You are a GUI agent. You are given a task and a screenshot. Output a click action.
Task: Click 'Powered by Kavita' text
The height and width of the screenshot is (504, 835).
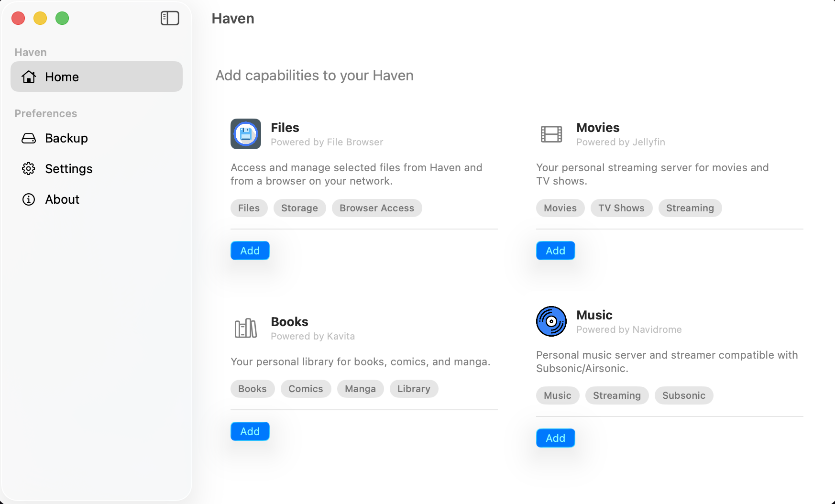click(313, 336)
